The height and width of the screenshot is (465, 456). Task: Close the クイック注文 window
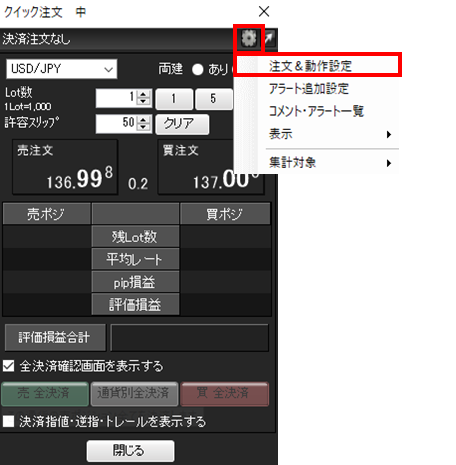[264, 12]
